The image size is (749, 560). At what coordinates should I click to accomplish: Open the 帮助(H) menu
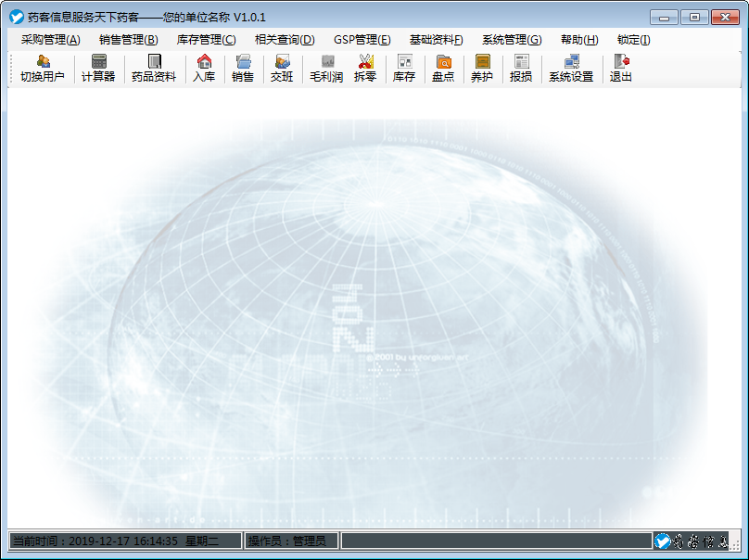[x=579, y=40]
